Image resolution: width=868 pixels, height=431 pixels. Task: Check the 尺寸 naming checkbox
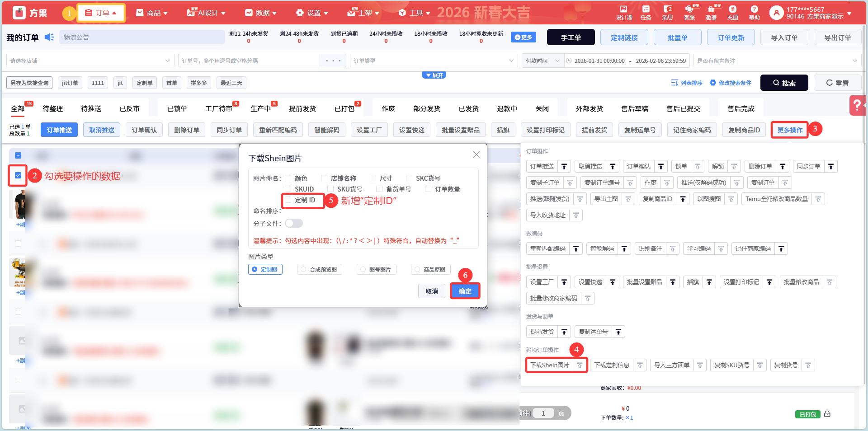pos(373,178)
